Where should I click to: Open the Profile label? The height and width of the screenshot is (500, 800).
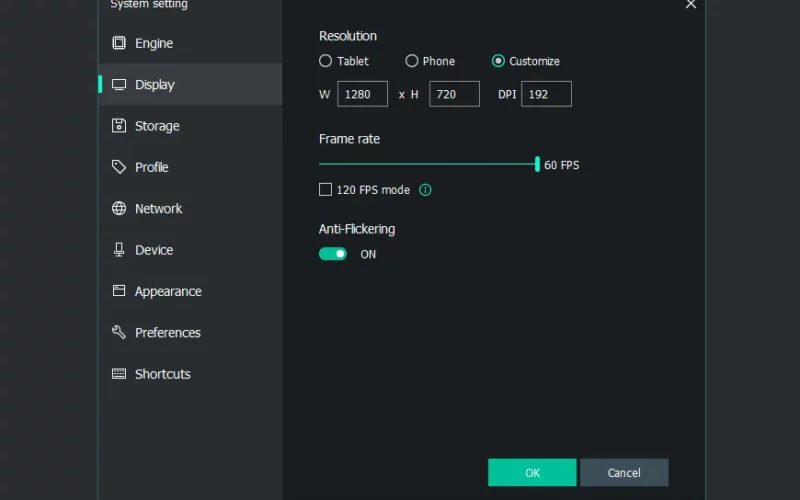[152, 167]
